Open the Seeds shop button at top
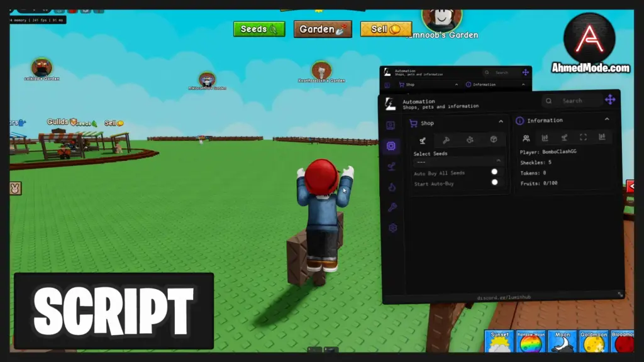 259,29
